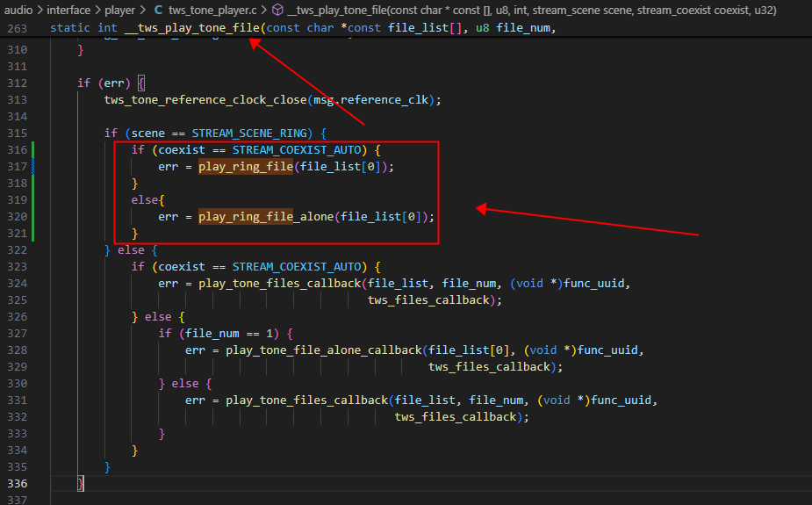Click msg.reference_clk argument on line 313

pyautogui.click(x=371, y=99)
